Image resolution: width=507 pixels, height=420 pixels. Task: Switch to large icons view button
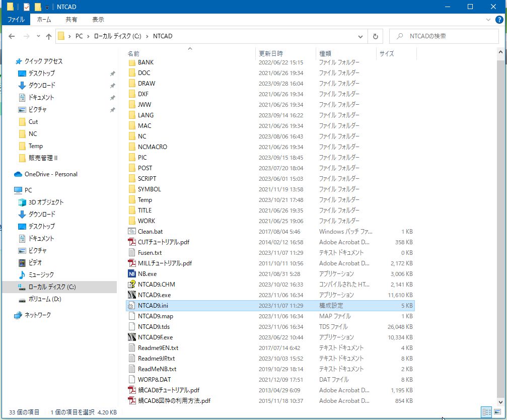coord(497,412)
